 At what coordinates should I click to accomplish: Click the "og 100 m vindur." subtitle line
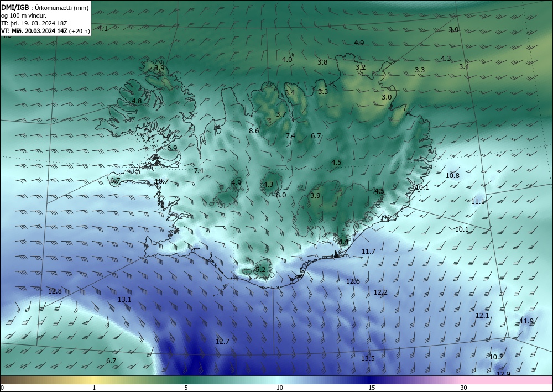tap(24, 15)
